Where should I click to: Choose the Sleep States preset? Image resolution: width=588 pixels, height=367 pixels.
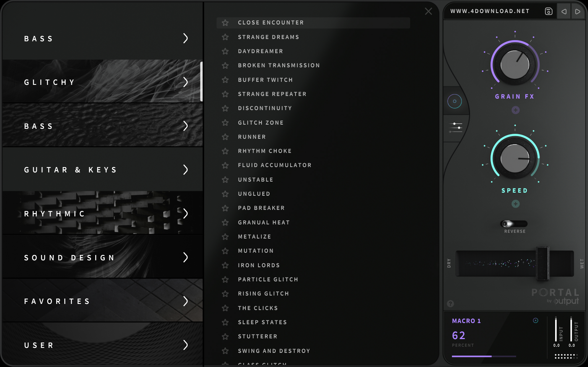click(x=262, y=322)
